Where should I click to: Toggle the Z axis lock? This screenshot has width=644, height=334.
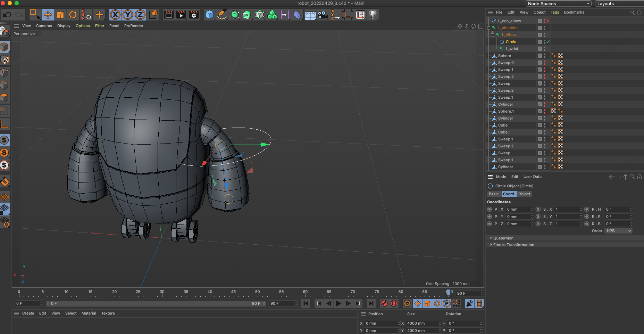coord(140,15)
